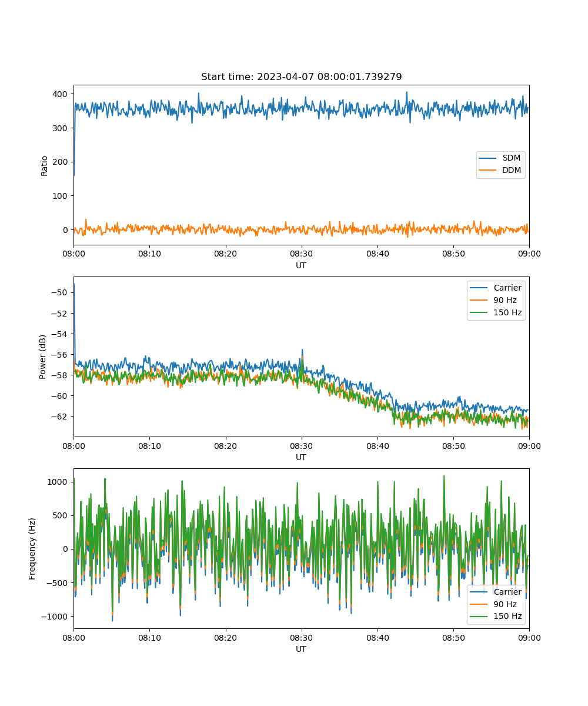Click the Frequency (Hz) y-axis label
Image resolution: width=588 pixels, height=706 pixels.
(32, 549)
